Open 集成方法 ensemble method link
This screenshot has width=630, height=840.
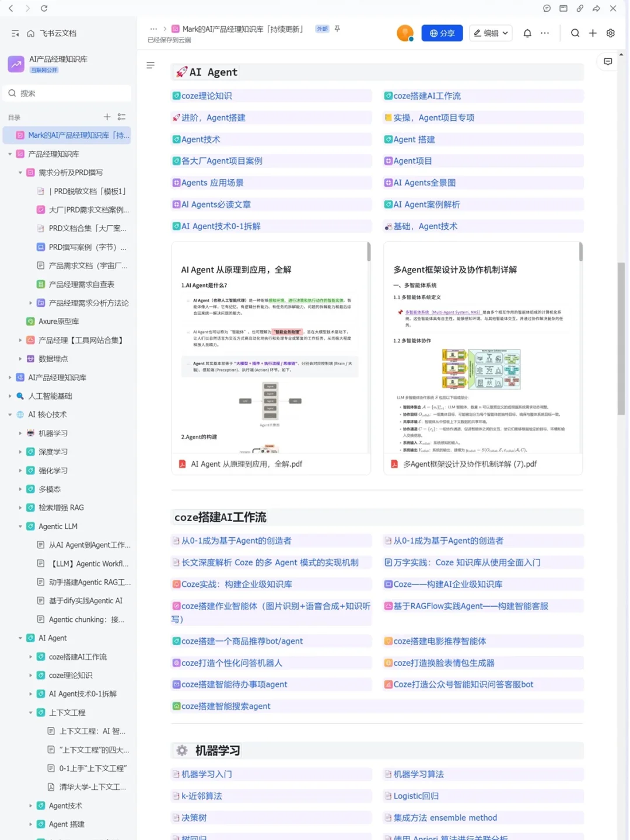[x=445, y=818]
